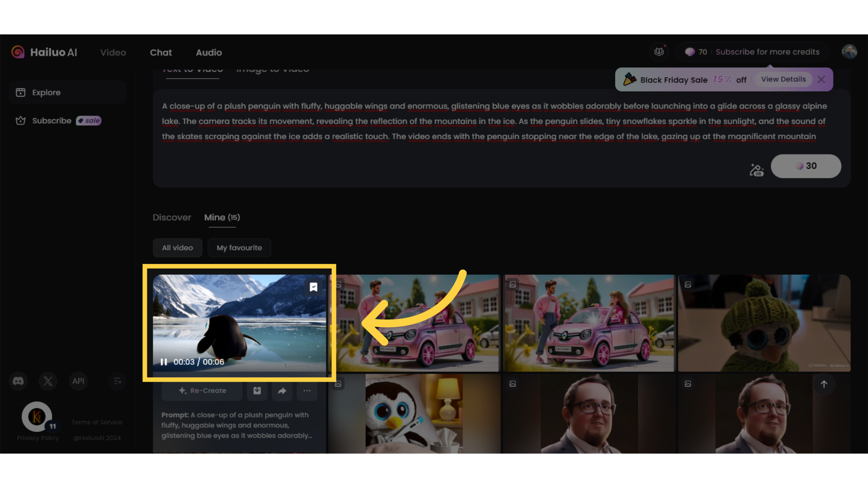Open the more options ellipsis menu

click(307, 391)
